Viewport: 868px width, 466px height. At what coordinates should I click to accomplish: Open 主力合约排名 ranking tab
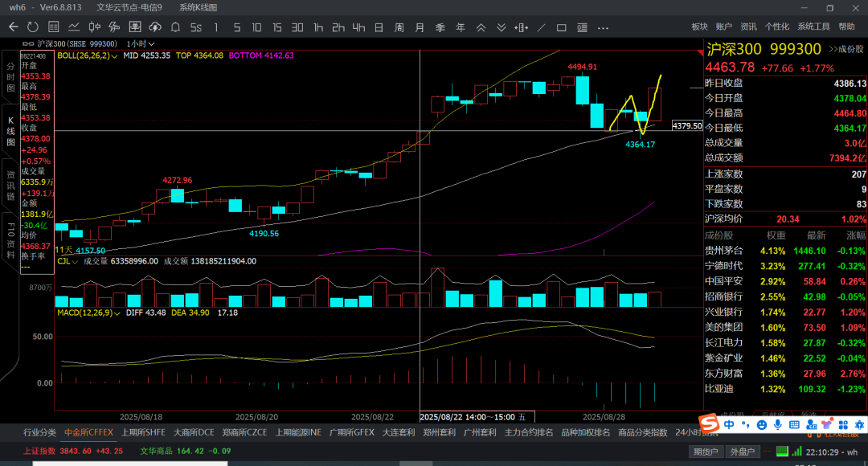529,432
